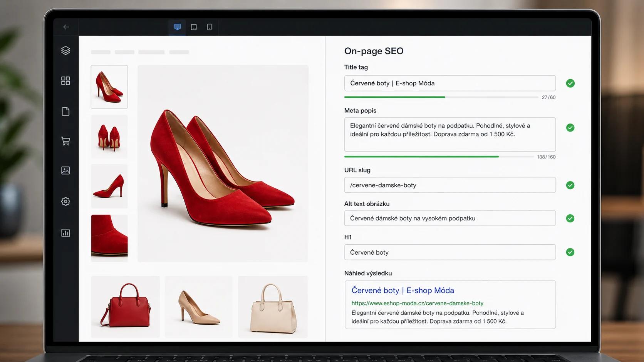Open the analytics chart icon
644x362 pixels.
tap(65, 233)
